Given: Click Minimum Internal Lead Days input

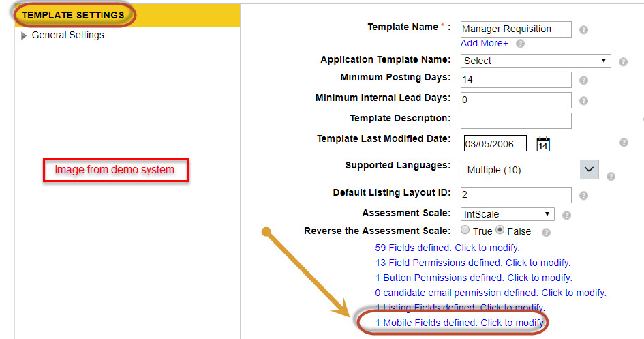Looking at the screenshot, I should click(516, 100).
